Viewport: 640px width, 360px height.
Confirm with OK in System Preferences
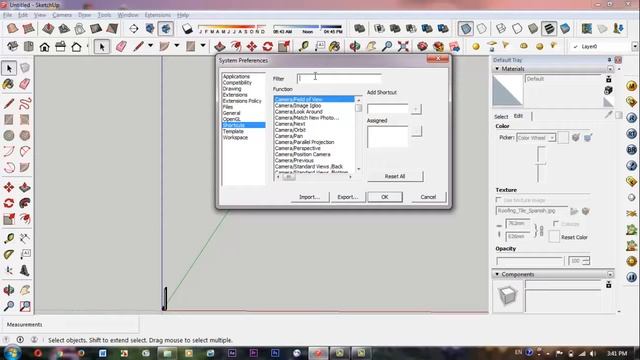click(x=384, y=197)
